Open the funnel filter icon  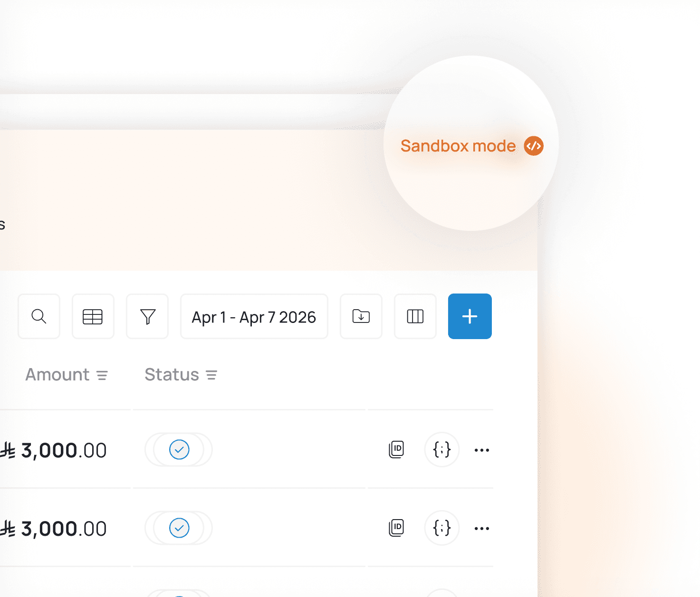coord(147,316)
